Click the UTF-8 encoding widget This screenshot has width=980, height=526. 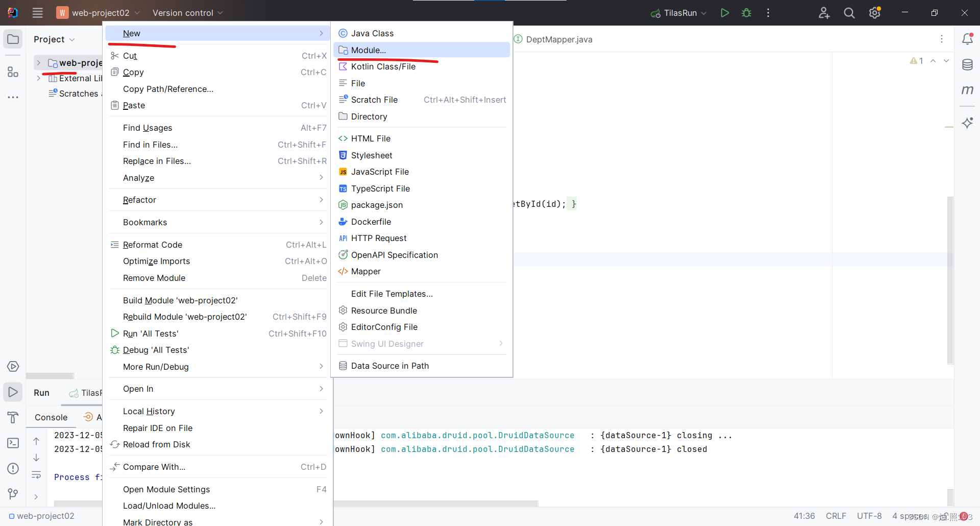869,516
